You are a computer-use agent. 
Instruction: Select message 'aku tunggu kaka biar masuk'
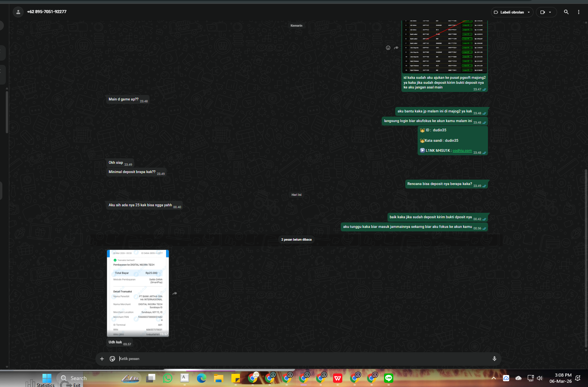(414, 227)
